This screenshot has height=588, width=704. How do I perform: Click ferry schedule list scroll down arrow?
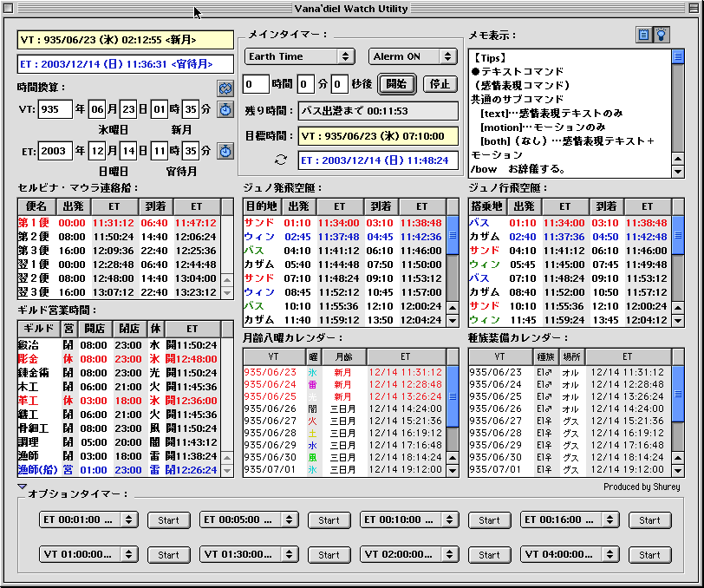click(x=227, y=292)
